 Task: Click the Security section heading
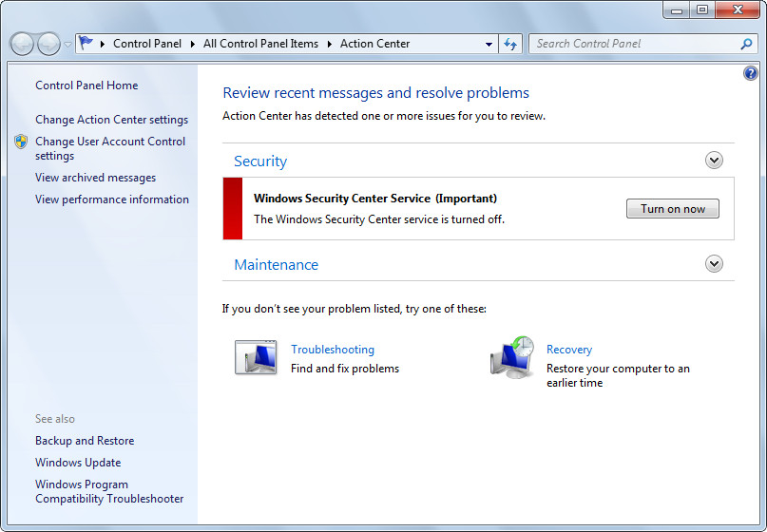tap(260, 161)
